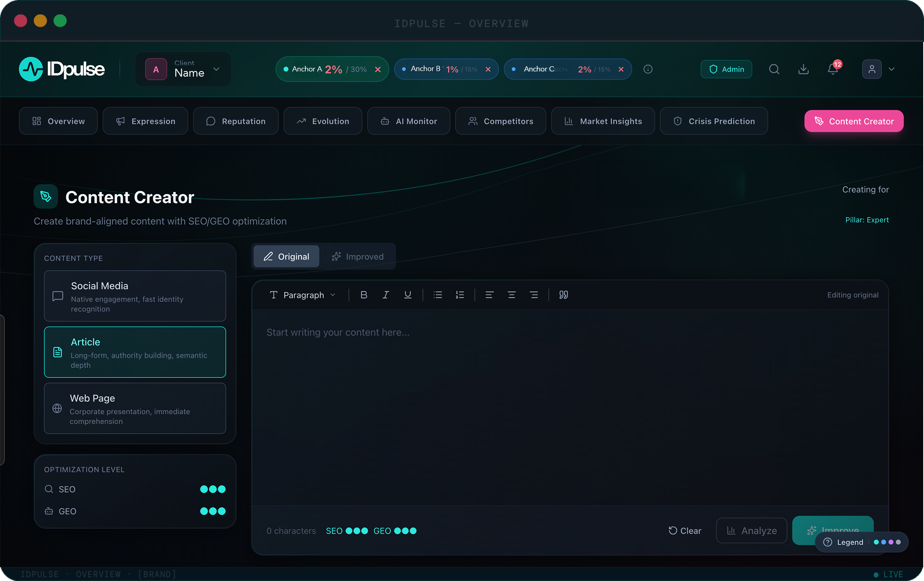Insert a bulleted list

click(x=438, y=295)
